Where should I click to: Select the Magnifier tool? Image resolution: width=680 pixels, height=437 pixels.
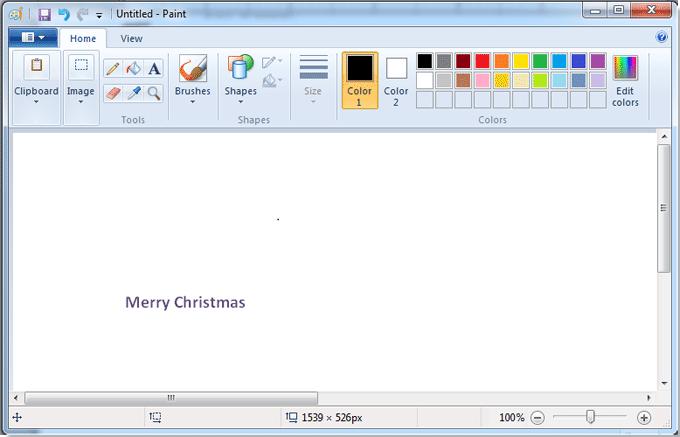point(154,93)
